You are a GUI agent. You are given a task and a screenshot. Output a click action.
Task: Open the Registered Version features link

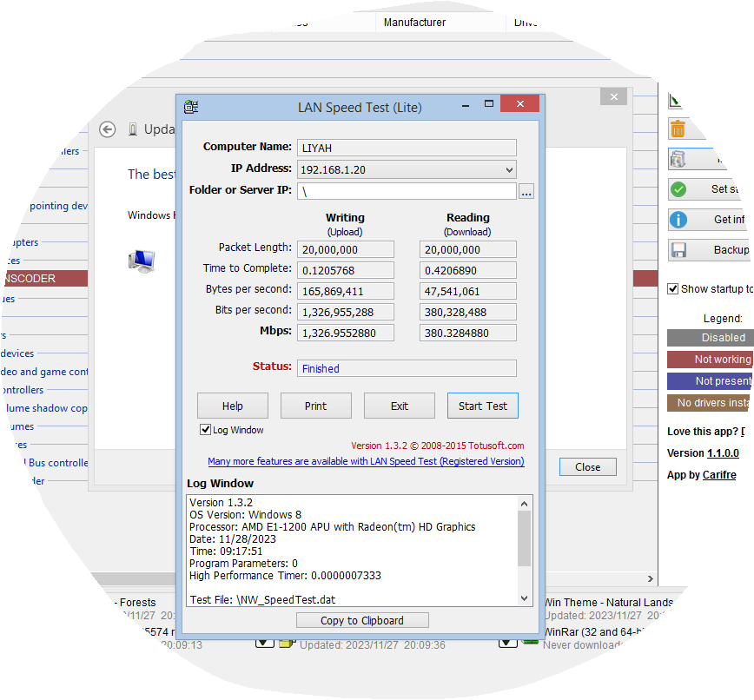(x=366, y=461)
